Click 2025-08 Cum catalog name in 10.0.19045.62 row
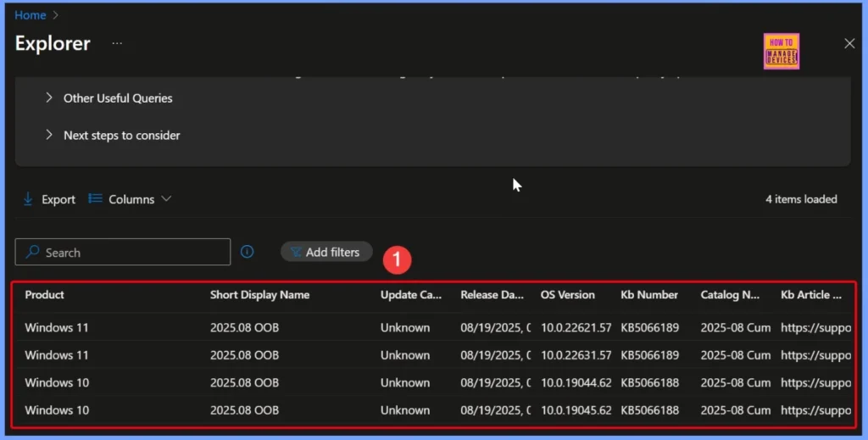 [x=735, y=410]
